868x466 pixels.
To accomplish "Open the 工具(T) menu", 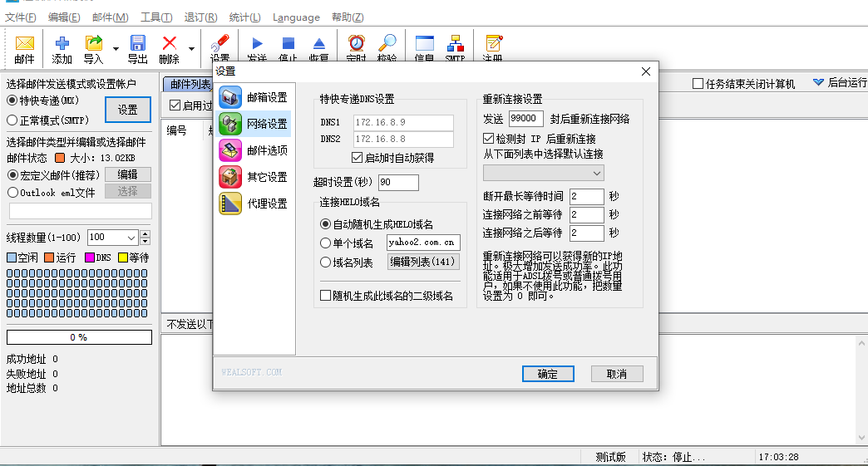I will click(x=155, y=17).
